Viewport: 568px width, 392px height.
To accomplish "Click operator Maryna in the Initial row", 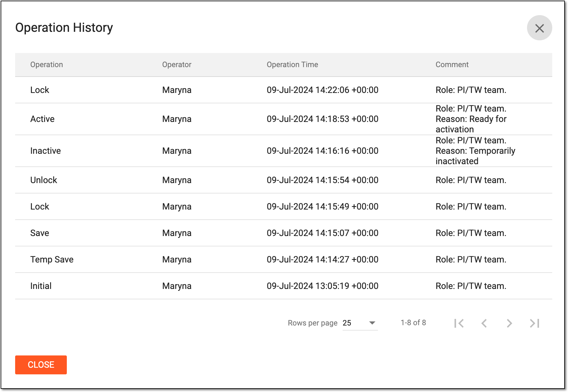I will (177, 286).
